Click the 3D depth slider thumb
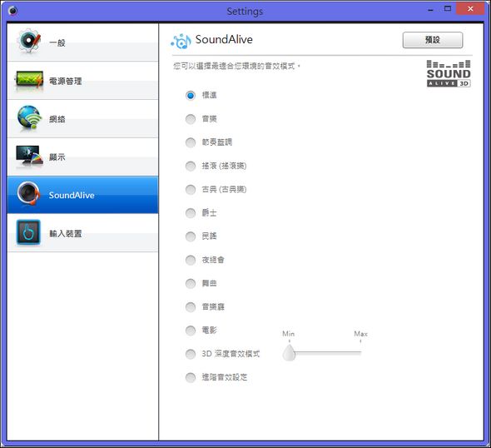 point(289,353)
